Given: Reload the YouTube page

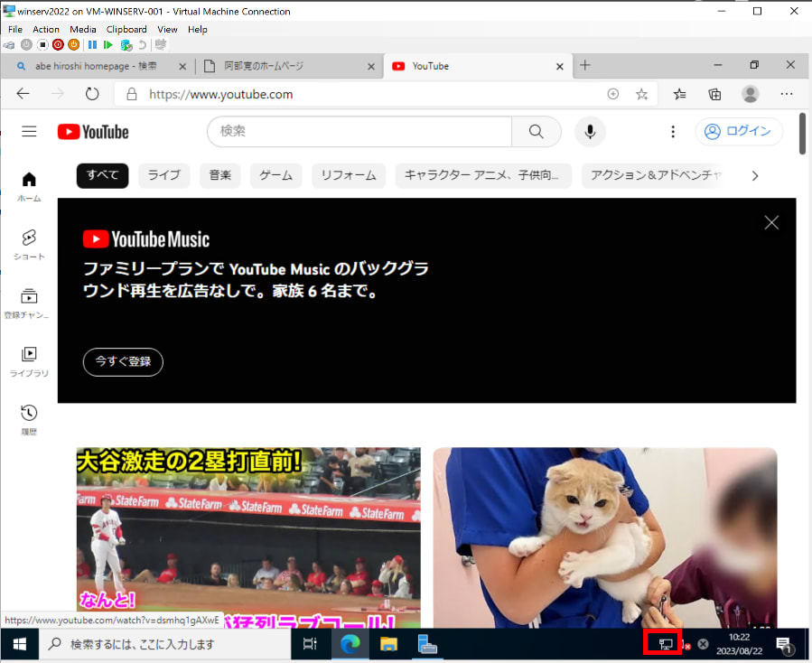Looking at the screenshot, I should [92, 94].
